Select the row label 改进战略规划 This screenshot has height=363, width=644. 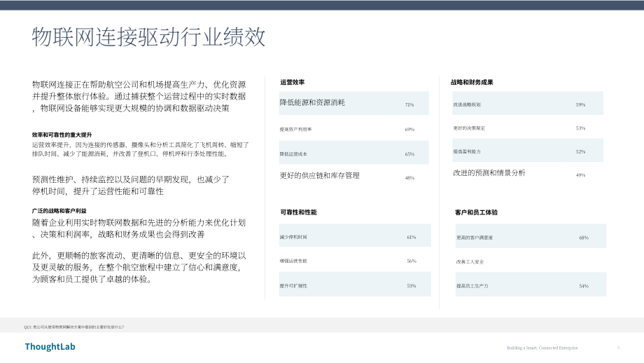click(x=467, y=105)
